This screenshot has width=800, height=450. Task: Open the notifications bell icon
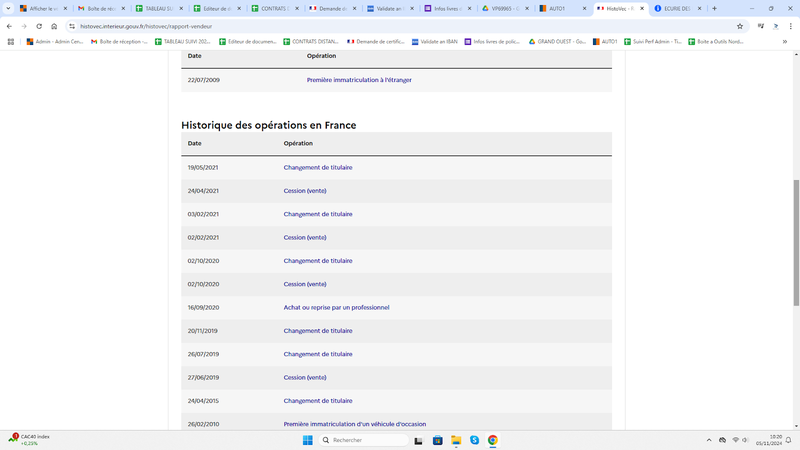point(788,440)
